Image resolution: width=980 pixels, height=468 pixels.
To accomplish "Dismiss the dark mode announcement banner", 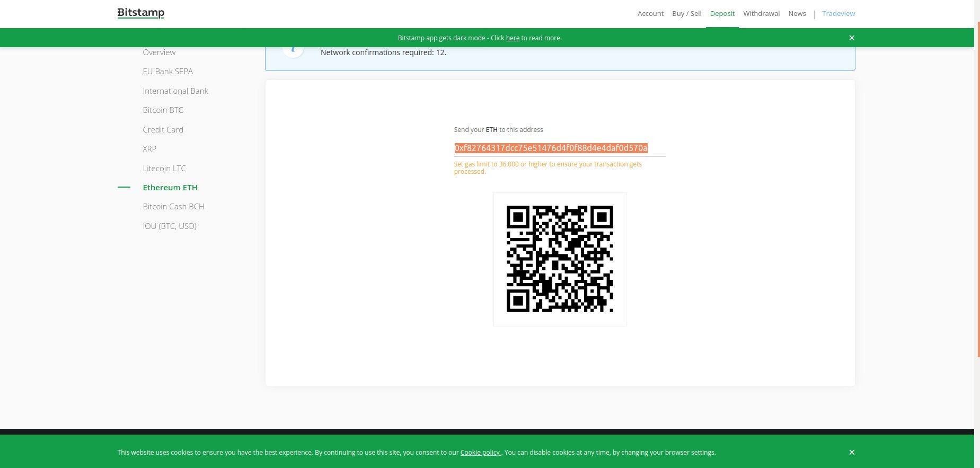I will click(852, 38).
